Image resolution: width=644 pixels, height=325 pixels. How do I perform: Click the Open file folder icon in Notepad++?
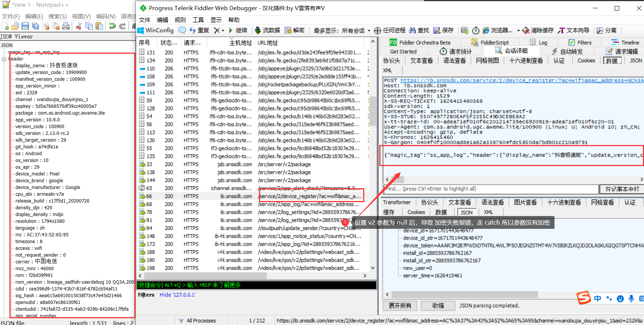(x=15, y=26)
